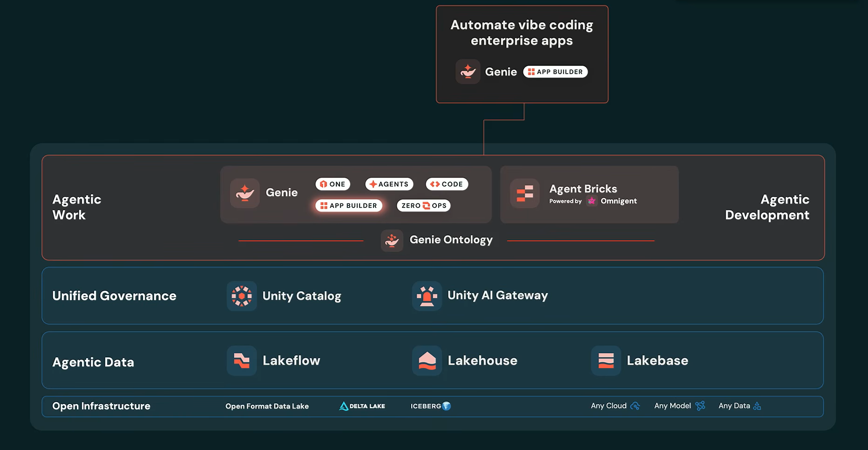Select the ZERO OPS pill badge
Image resolution: width=868 pixels, height=450 pixels.
(x=424, y=205)
